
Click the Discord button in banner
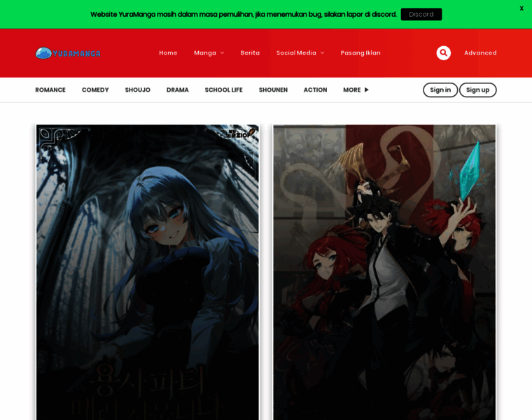click(x=421, y=14)
